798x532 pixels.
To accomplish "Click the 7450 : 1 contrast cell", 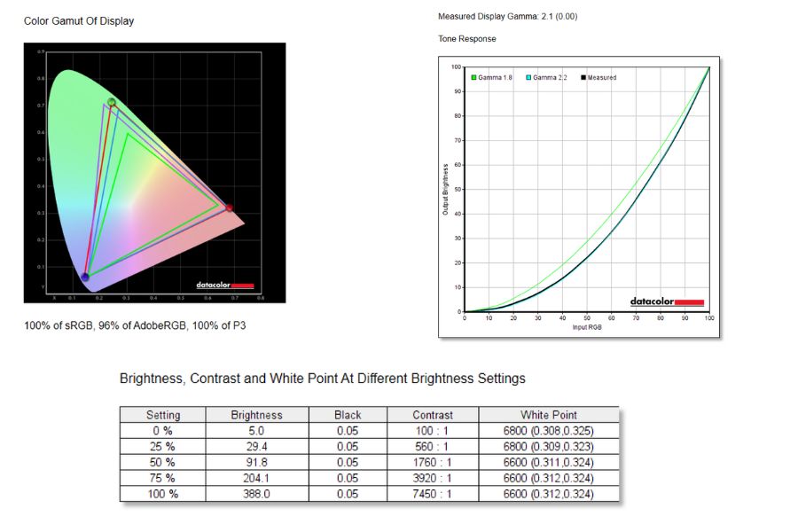I will pos(433,494).
